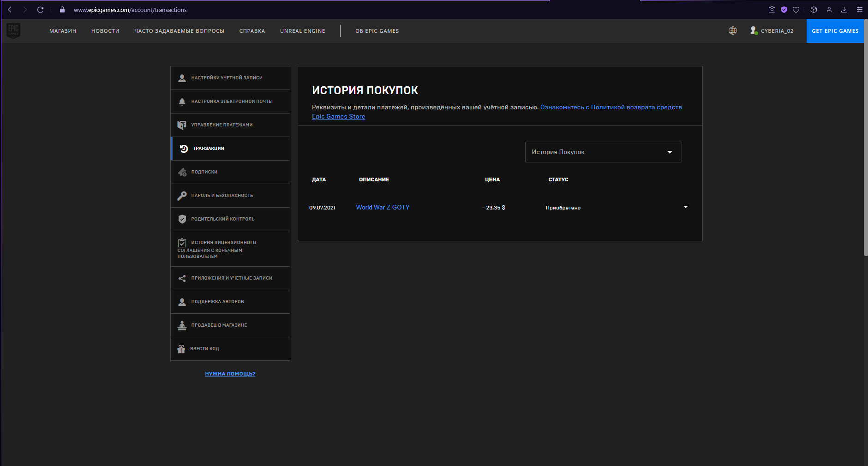Click the 09.07.2021 date cell
Screen dimensions: 868x466
point(322,208)
